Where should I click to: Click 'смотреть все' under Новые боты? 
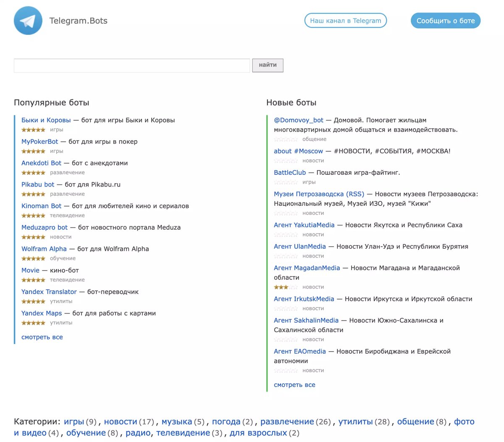click(x=294, y=385)
